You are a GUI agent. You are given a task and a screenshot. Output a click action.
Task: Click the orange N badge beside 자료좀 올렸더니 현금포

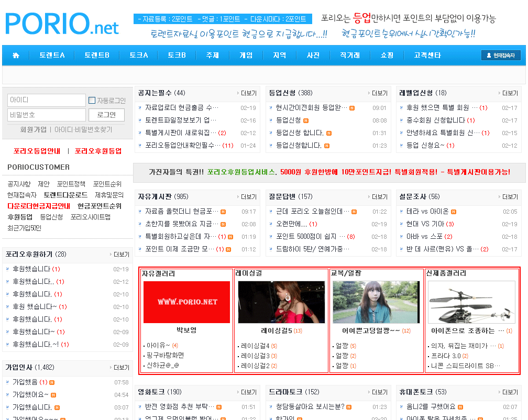tap(223, 212)
